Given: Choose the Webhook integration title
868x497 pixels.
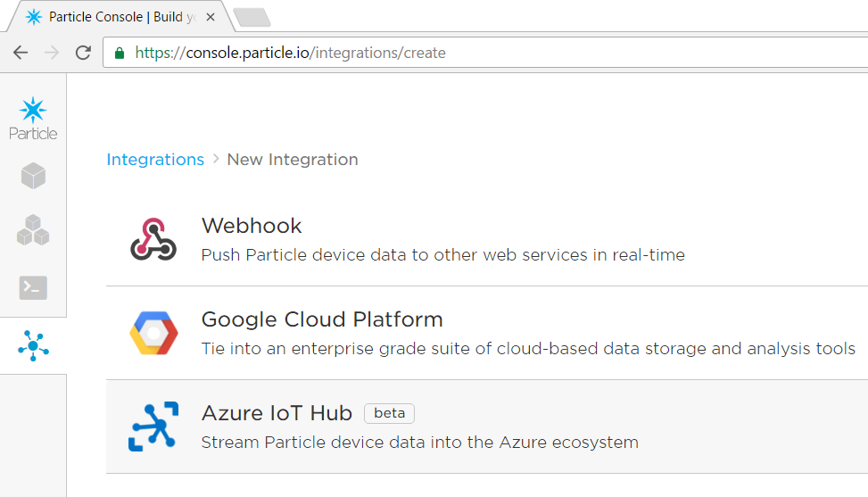Looking at the screenshot, I should coord(252,226).
